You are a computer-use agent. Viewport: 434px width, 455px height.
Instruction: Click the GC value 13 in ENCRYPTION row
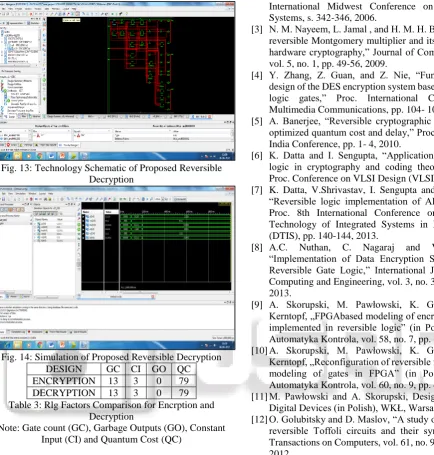click(x=113, y=381)
